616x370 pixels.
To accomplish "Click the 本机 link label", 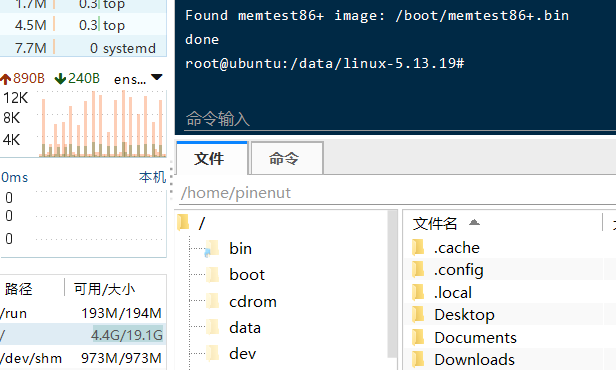I will point(152,177).
